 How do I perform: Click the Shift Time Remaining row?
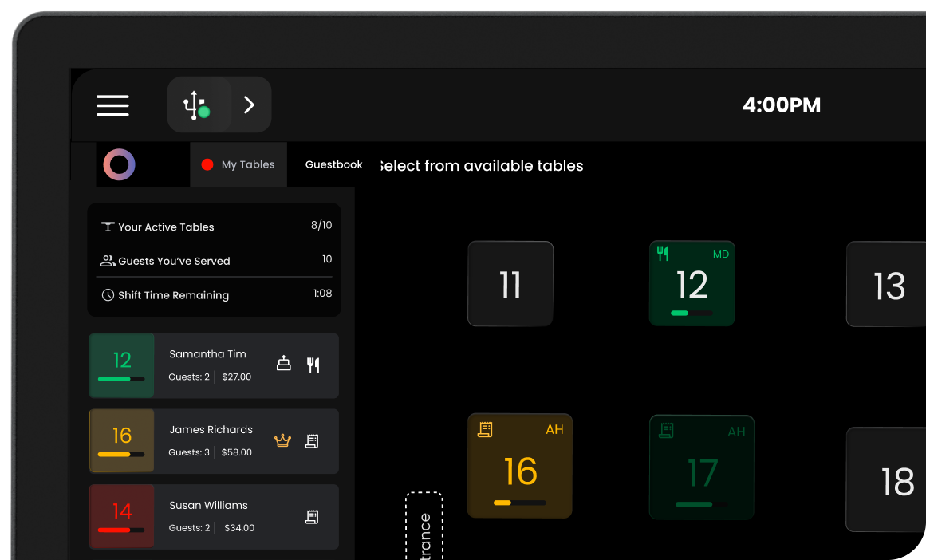pos(215,294)
